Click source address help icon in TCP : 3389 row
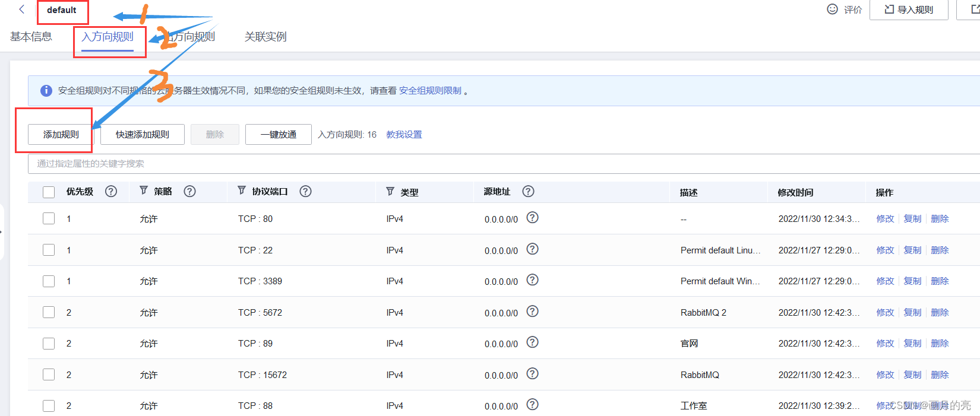This screenshot has height=416, width=980. coord(533,280)
